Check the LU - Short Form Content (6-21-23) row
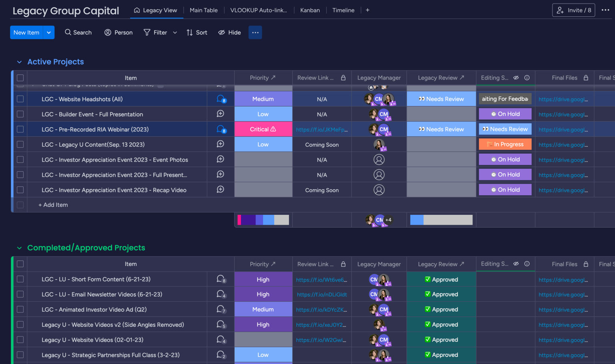 tap(20, 279)
